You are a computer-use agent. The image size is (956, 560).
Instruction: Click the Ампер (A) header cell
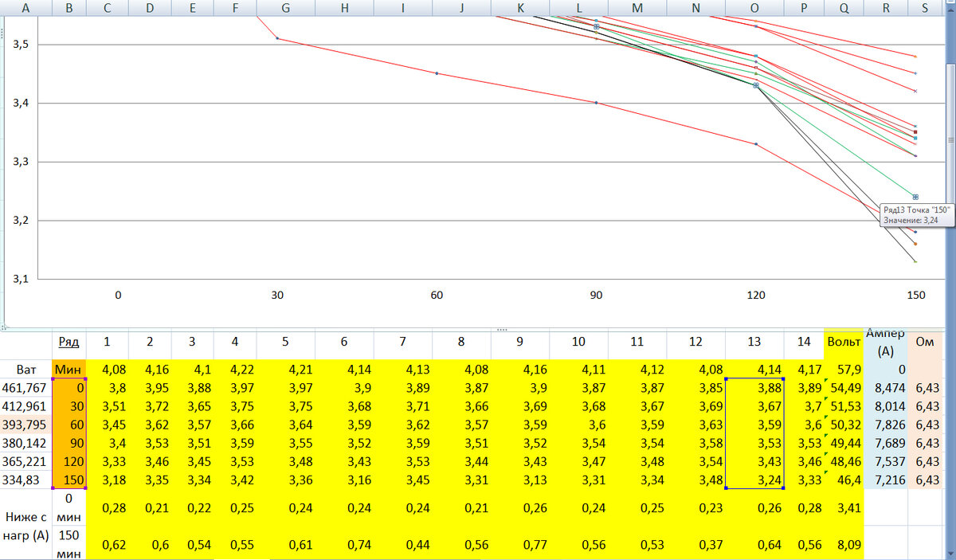point(885,343)
